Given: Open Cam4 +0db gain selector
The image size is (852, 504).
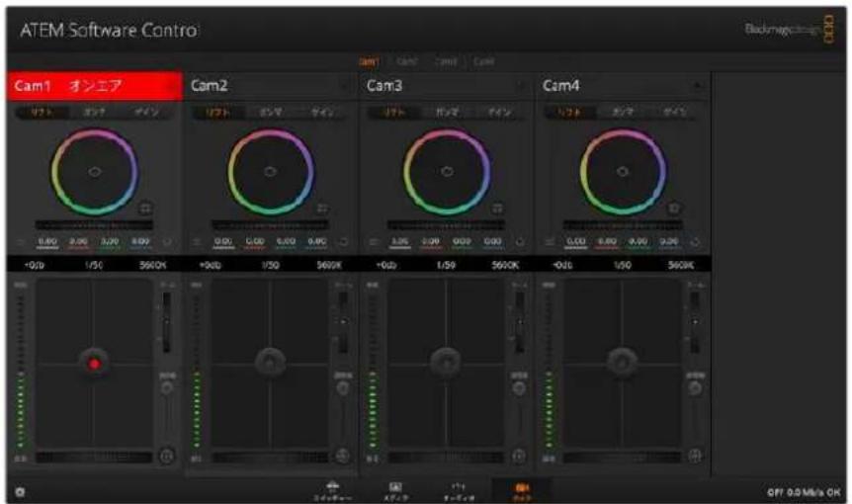Looking at the screenshot, I should (x=562, y=265).
